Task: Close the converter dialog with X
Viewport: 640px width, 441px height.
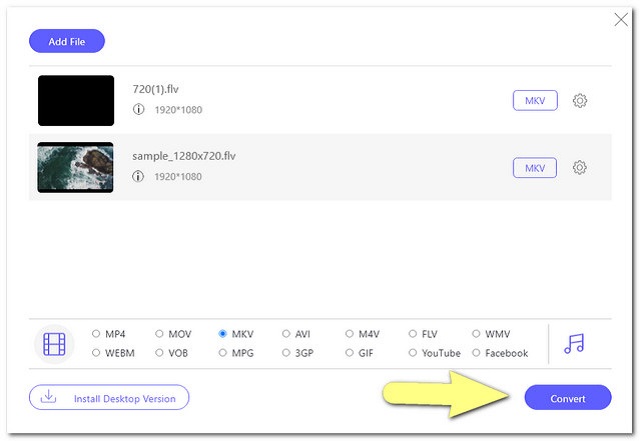Action: click(620, 20)
